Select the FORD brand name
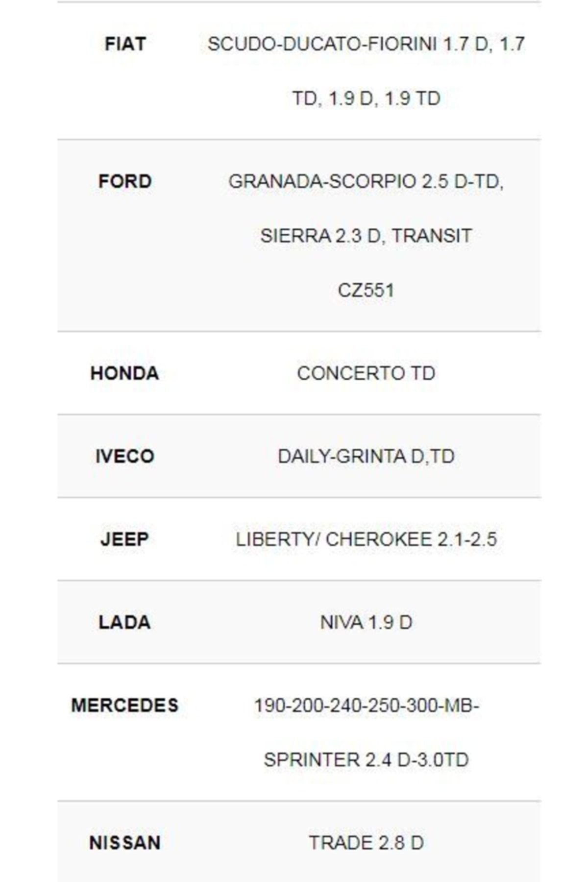Screen dimensions: 588x882 click(125, 181)
